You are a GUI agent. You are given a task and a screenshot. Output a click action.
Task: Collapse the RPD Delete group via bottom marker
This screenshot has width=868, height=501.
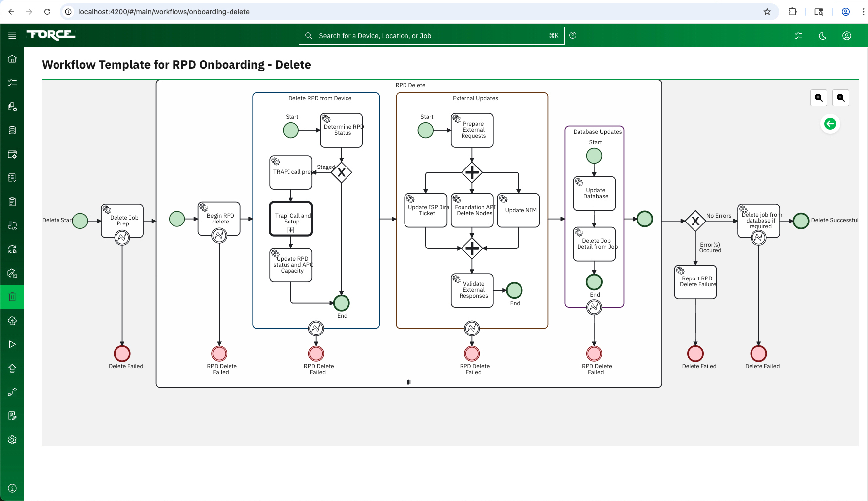click(409, 382)
